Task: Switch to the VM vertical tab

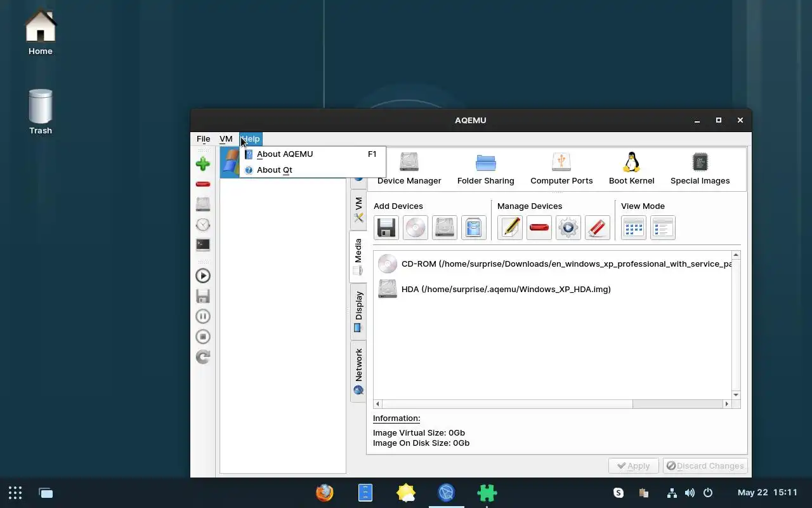Action: (358, 210)
